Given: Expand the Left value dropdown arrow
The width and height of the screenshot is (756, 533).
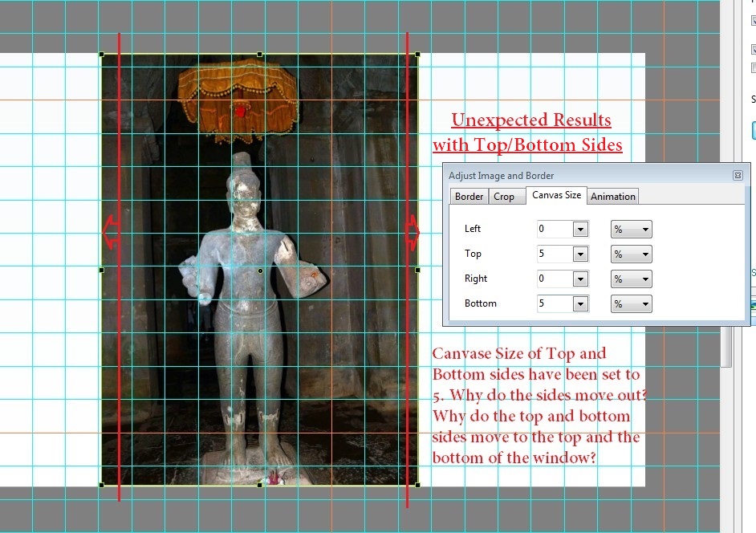Looking at the screenshot, I should [581, 230].
